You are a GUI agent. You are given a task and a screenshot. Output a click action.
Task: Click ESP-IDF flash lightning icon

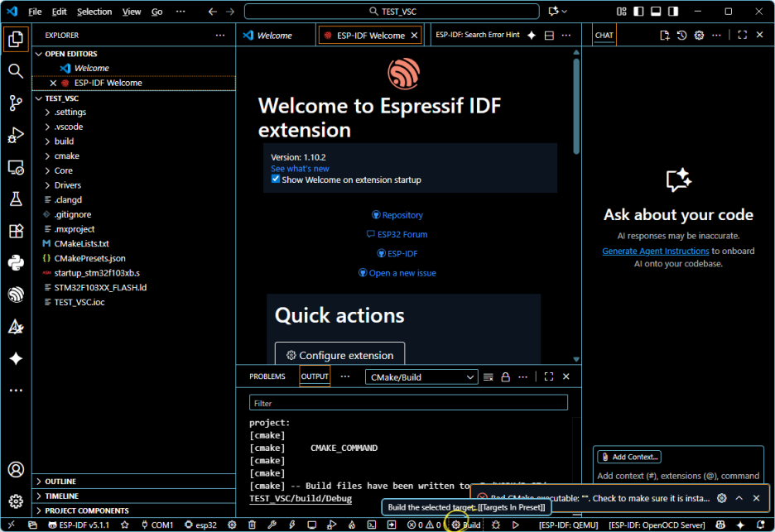[x=291, y=525]
